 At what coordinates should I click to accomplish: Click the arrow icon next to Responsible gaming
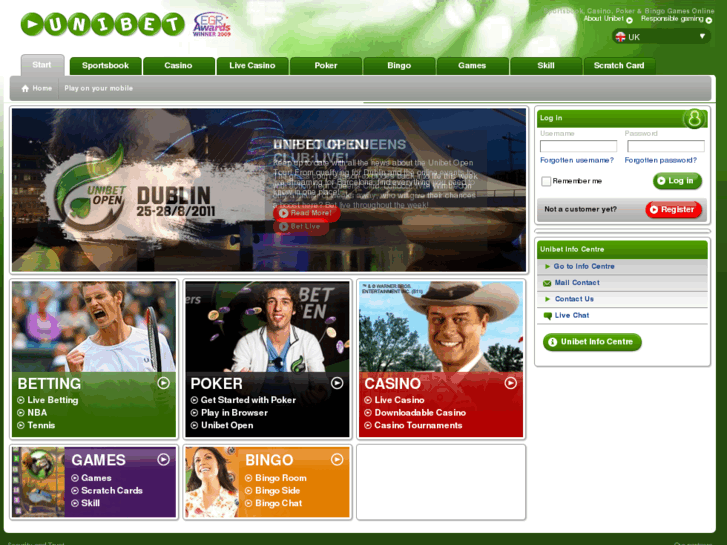coord(708,20)
